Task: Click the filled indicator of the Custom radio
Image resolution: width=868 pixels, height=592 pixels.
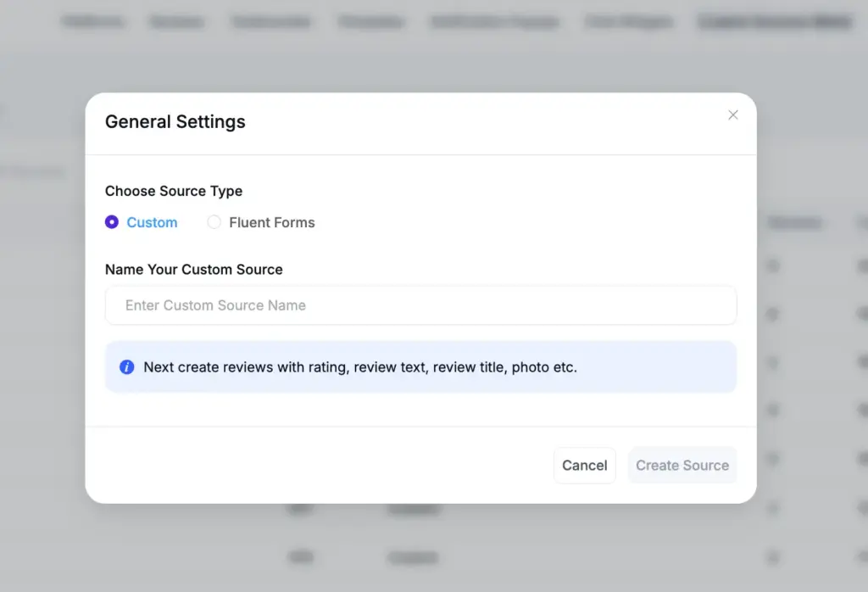Action: pyautogui.click(x=112, y=221)
